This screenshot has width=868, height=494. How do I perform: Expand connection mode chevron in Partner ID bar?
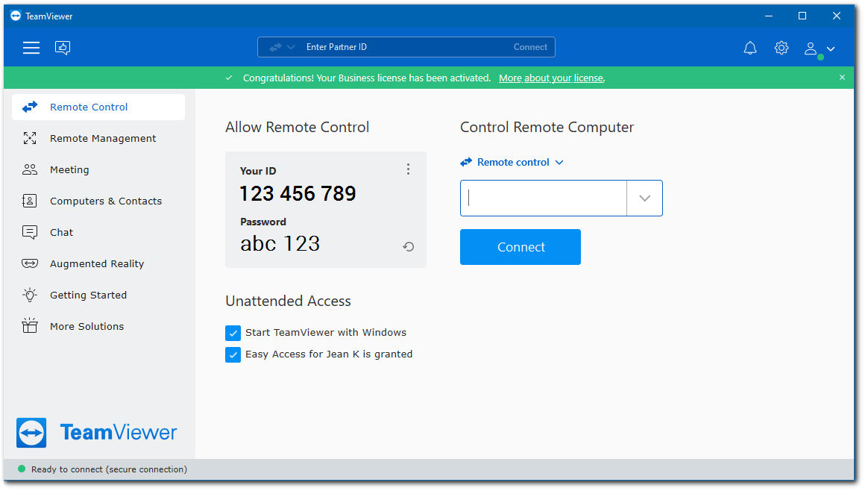(x=291, y=48)
